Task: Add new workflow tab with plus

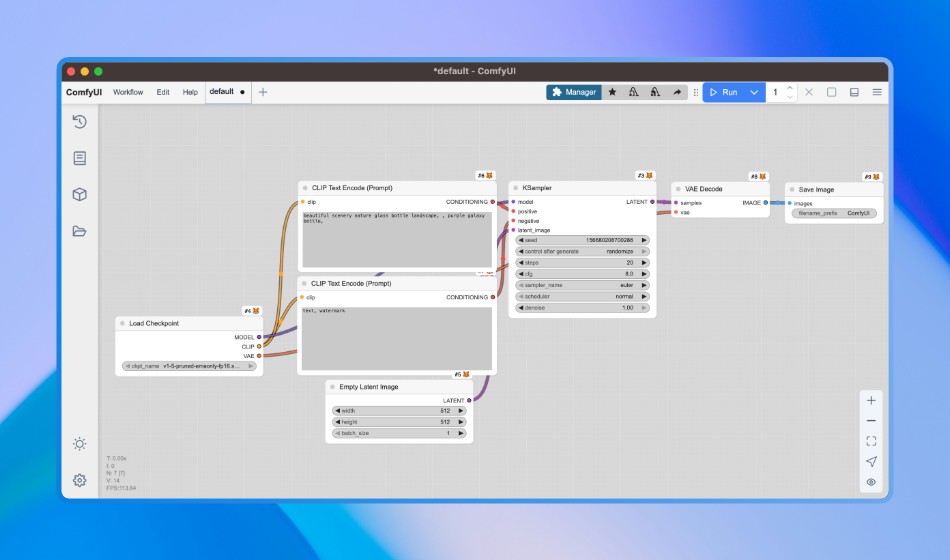Action: coord(263,92)
